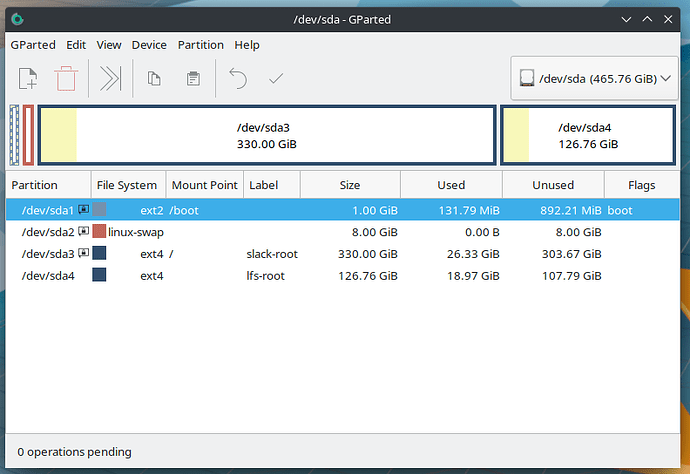This screenshot has height=474, width=690.
Task: Click the lock icon next to /dev/sda2
Action: tap(84, 231)
